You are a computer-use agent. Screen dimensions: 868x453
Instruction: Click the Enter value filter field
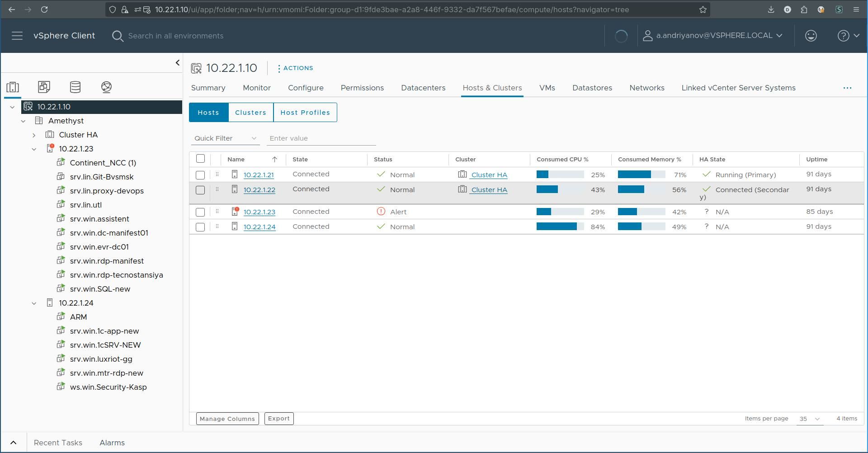tap(321, 138)
